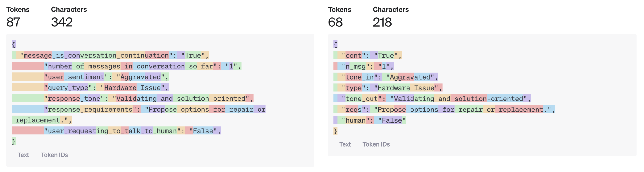644x172 pixels.
Task: Select the Text tab in right panel
Action: pyautogui.click(x=345, y=144)
